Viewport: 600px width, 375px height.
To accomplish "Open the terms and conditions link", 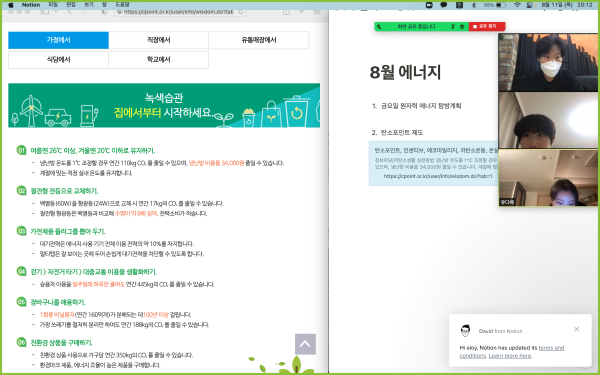I will [x=512, y=352].
